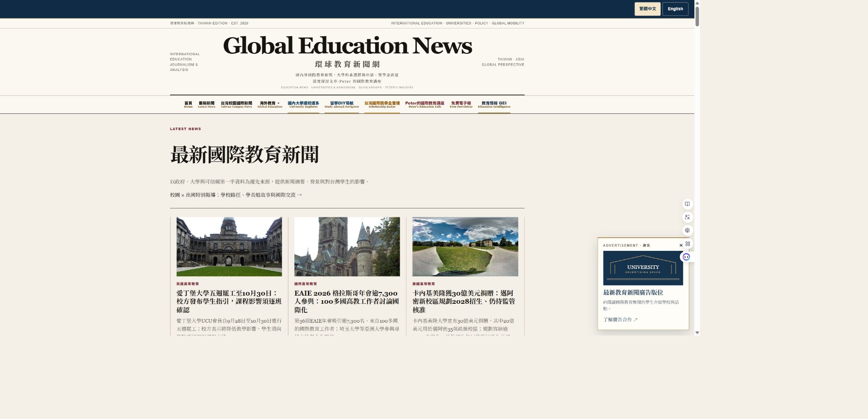
Task: Open the 愛丁堡大學五週罷工 article headline
Action: point(229,301)
